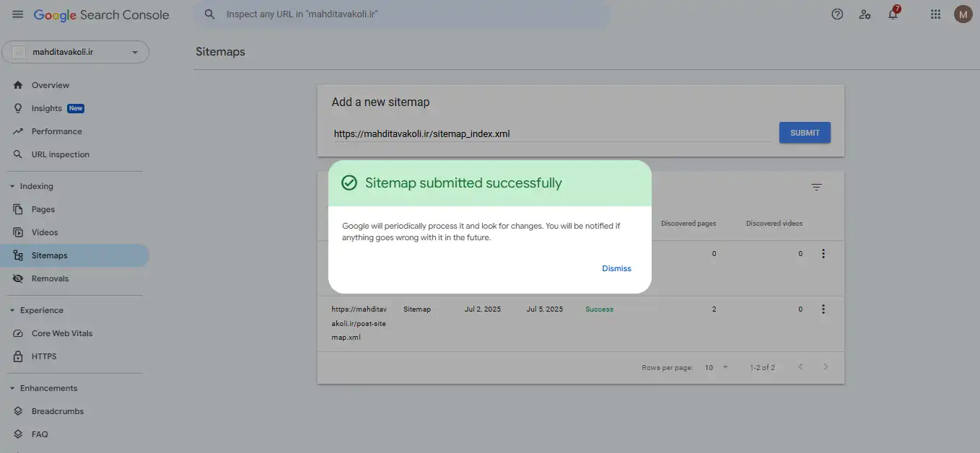Open the hamburger main menu

pyautogui.click(x=18, y=14)
